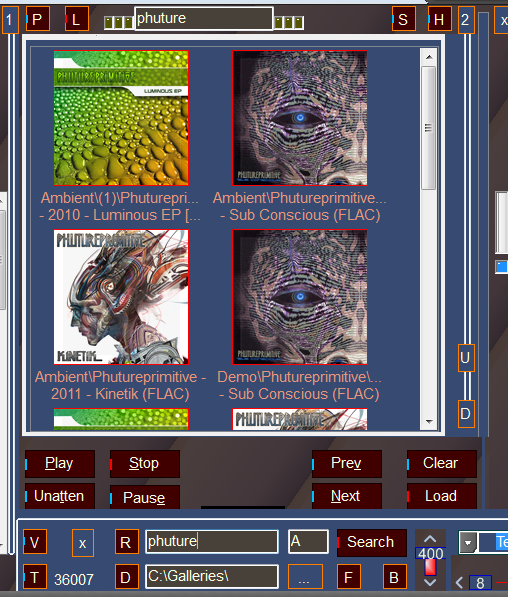
Task: Click the "8" value box
Action: click(480, 583)
